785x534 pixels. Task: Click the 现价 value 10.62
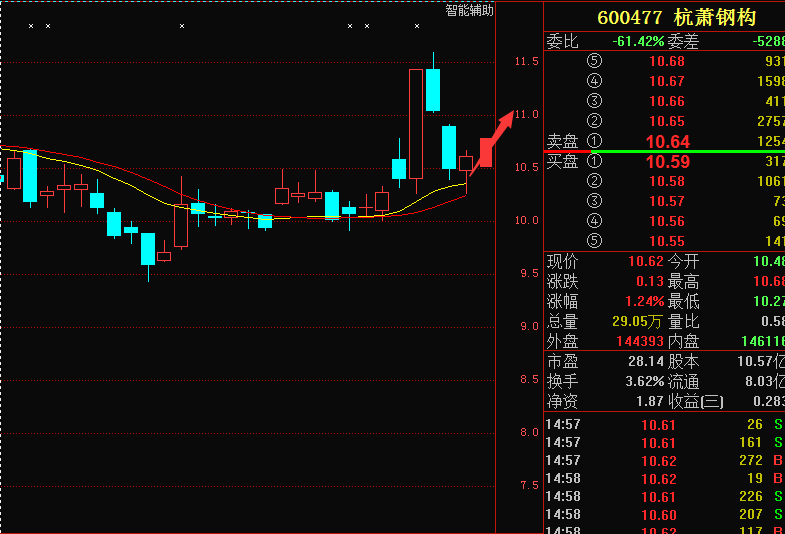[x=646, y=262]
